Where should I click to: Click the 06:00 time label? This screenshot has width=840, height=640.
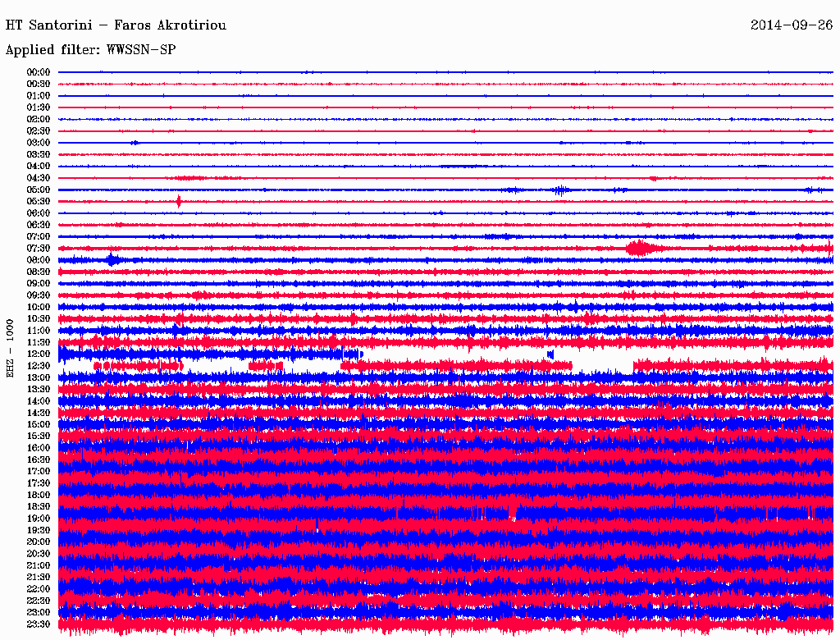click(38, 213)
